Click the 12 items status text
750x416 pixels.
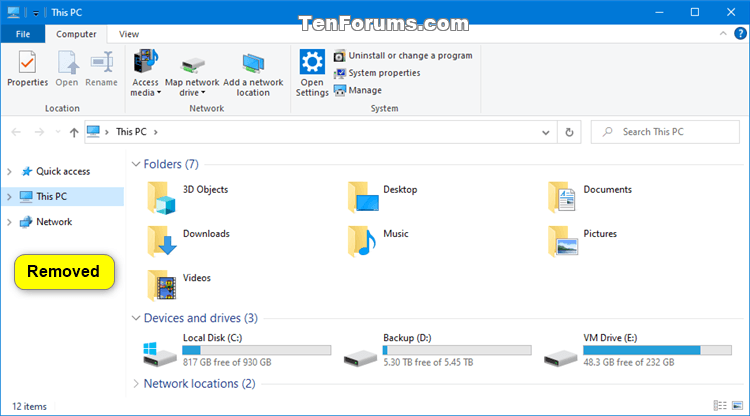pos(29,406)
